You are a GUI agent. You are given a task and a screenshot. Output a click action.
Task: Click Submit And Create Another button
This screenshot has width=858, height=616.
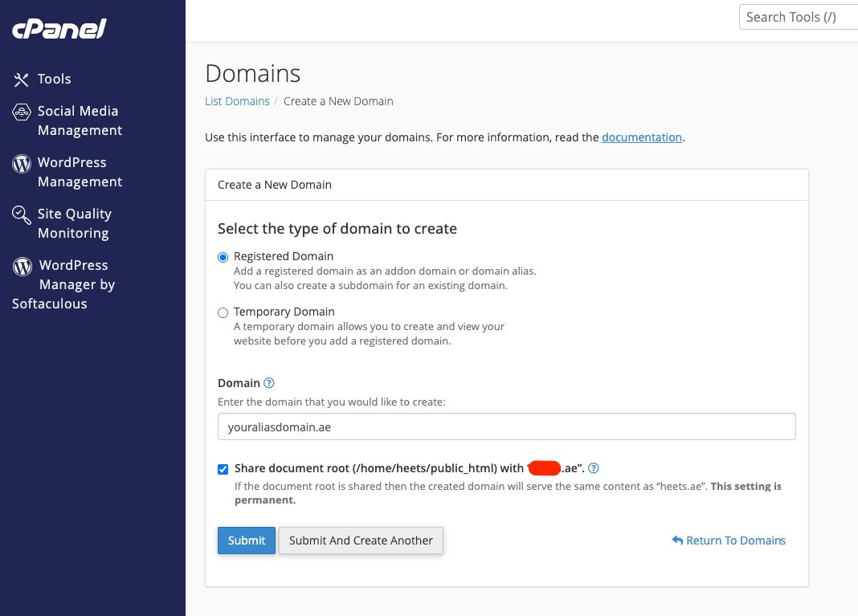361,541
